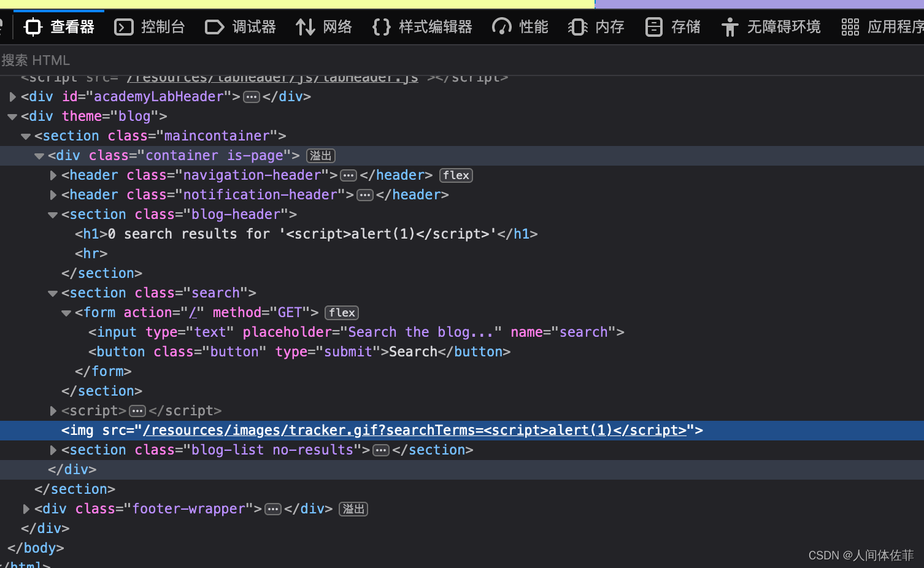924x568 pixels.
Task: Collapse the form action node
Action: pos(66,313)
